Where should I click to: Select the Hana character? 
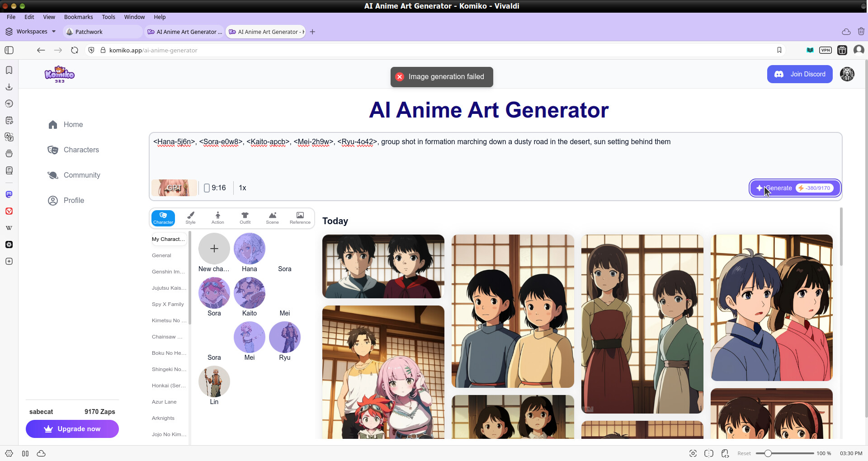click(x=250, y=253)
